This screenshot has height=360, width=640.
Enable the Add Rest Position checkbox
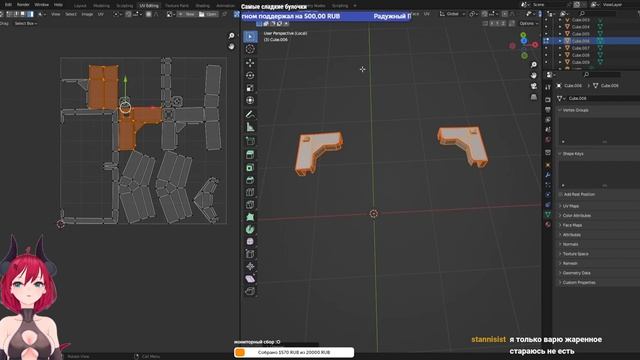(x=560, y=194)
